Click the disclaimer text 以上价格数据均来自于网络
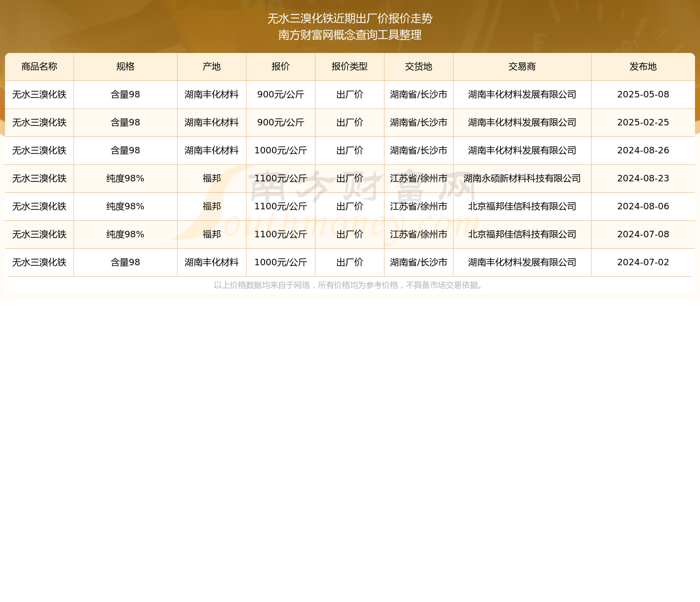Viewport: 700px width, 602px height. coord(262,285)
